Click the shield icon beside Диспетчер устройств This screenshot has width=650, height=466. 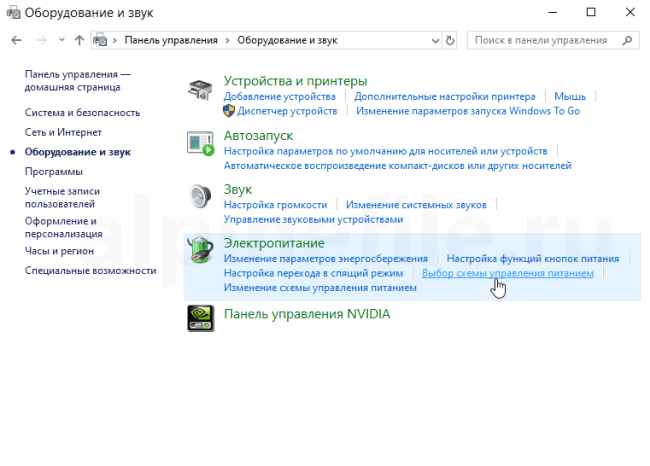click(229, 111)
